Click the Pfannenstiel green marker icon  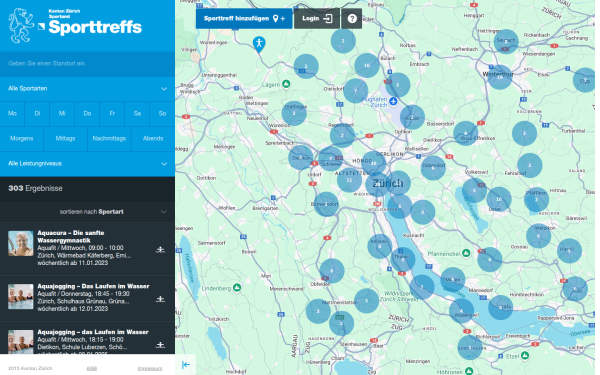click(x=466, y=253)
